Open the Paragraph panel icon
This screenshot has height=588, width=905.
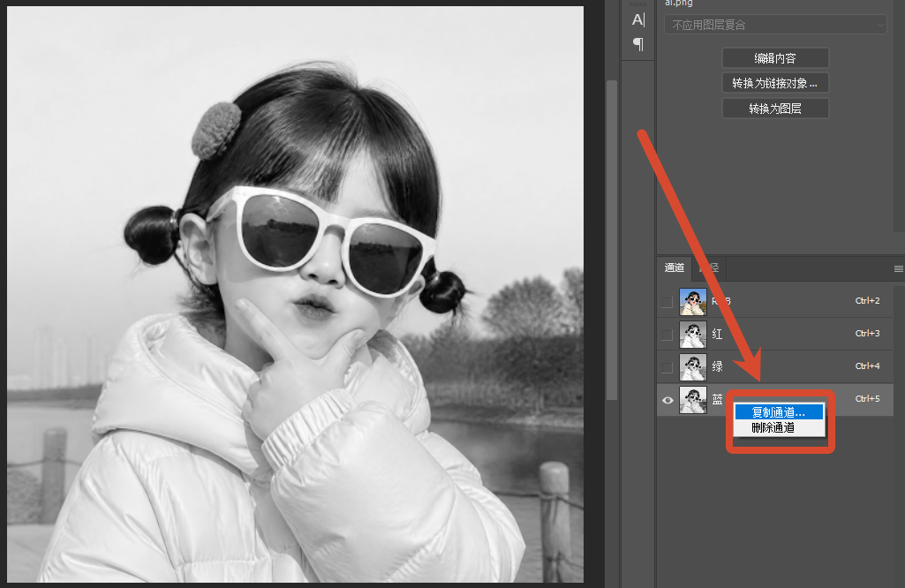tap(637, 44)
